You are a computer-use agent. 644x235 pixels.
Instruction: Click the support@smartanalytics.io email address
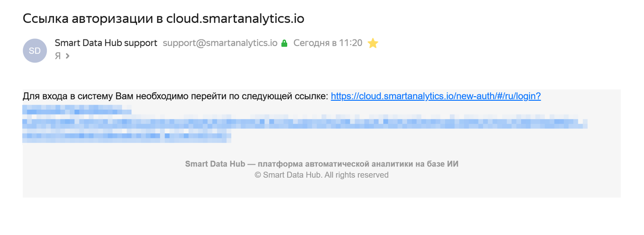[x=220, y=43]
